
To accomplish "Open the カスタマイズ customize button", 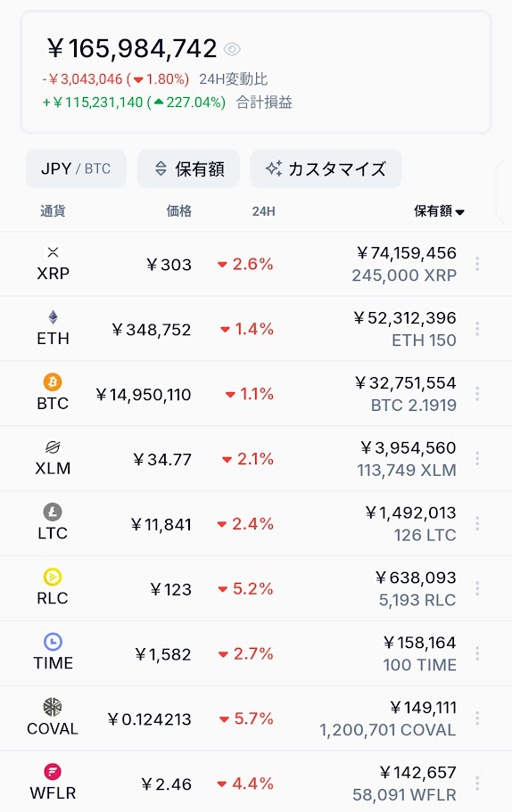I will pos(326,168).
